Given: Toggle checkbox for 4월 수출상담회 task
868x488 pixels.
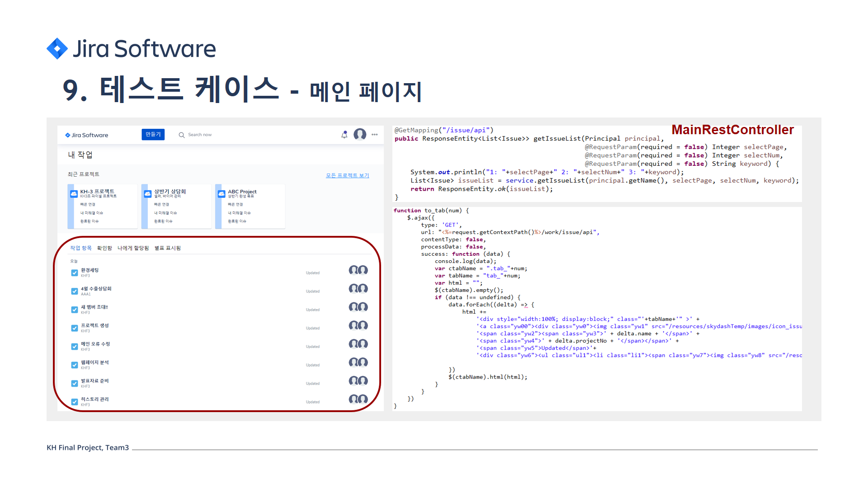Looking at the screenshot, I should [75, 291].
